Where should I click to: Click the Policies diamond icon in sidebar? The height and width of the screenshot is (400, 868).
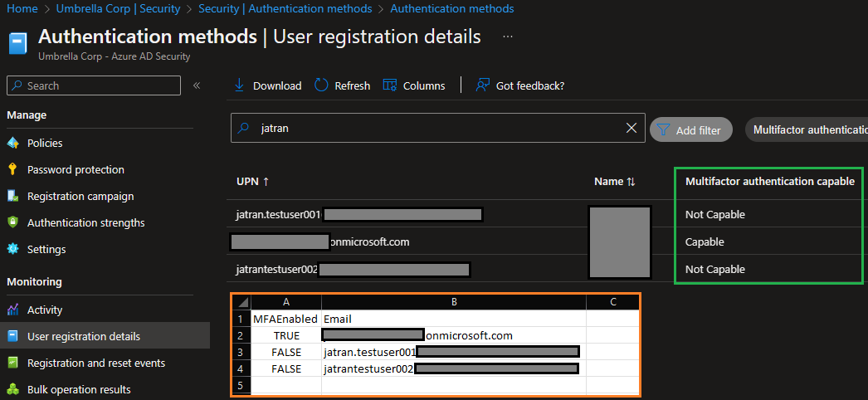13,144
